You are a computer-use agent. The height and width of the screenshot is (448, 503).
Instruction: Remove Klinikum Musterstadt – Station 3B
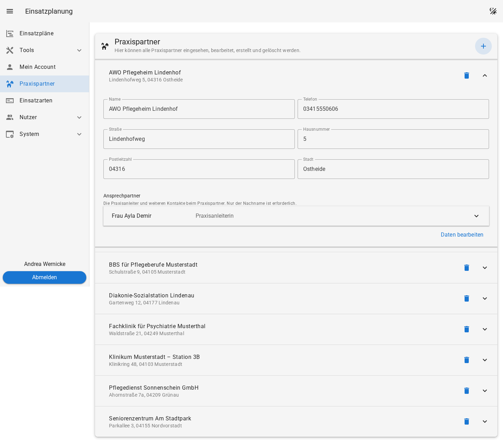point(467,360)
